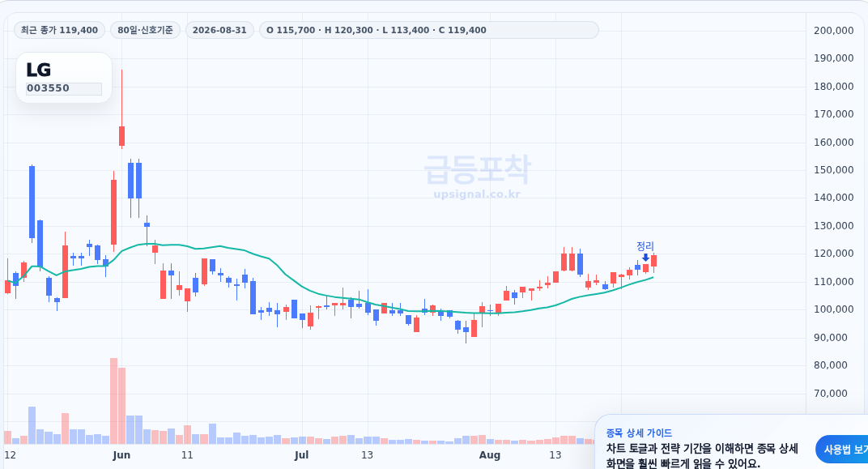Screen dimensions: 868x469
Task: Click the Jul date axis label
Action: coord(301,455)
